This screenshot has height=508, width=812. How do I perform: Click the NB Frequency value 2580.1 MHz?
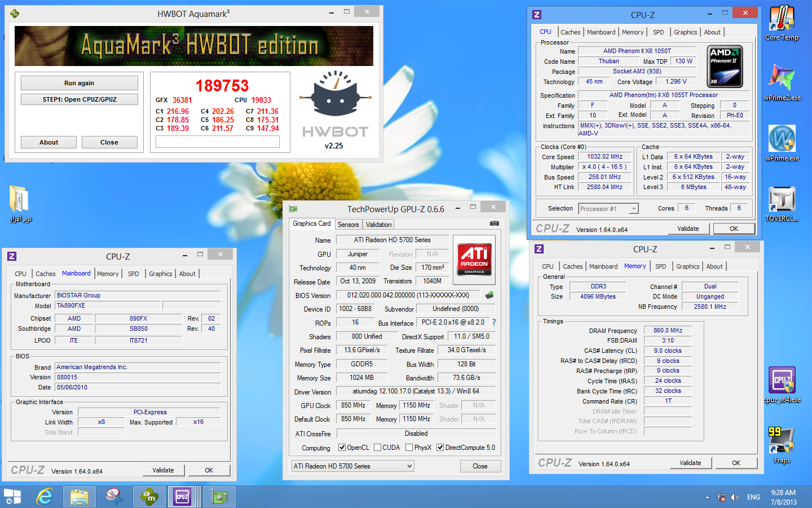(x=710, y=307)
